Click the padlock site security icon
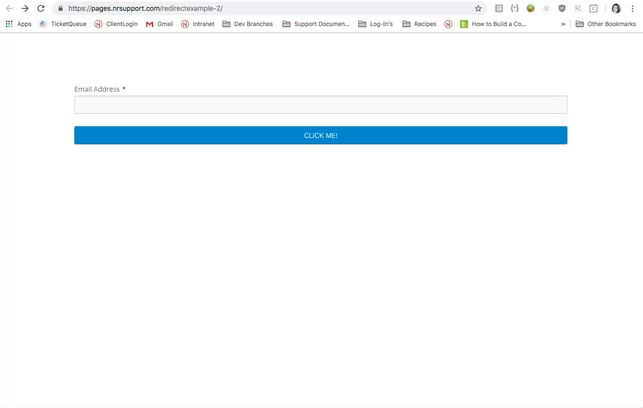 [60, 8]
